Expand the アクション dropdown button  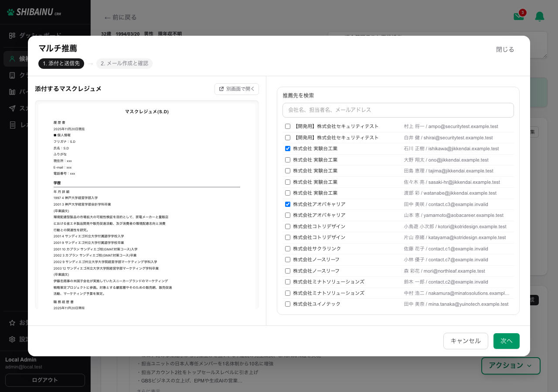click(x=510, y=366)
